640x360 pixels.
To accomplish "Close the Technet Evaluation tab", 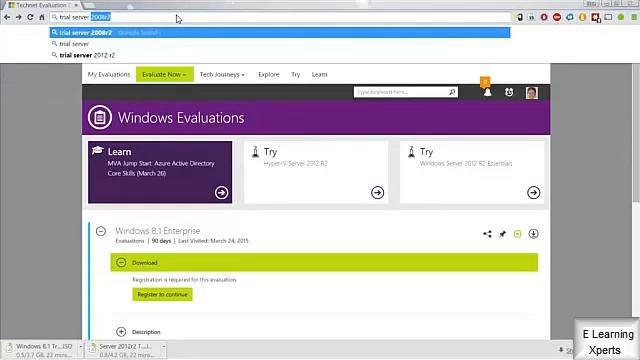I will click(76, 5).
